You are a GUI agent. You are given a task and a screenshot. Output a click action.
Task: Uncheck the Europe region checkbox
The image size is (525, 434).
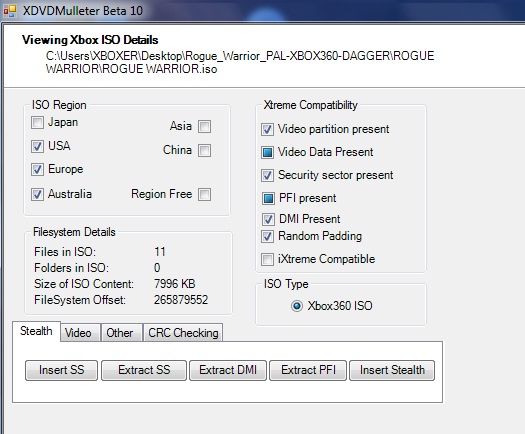[37, 169]
